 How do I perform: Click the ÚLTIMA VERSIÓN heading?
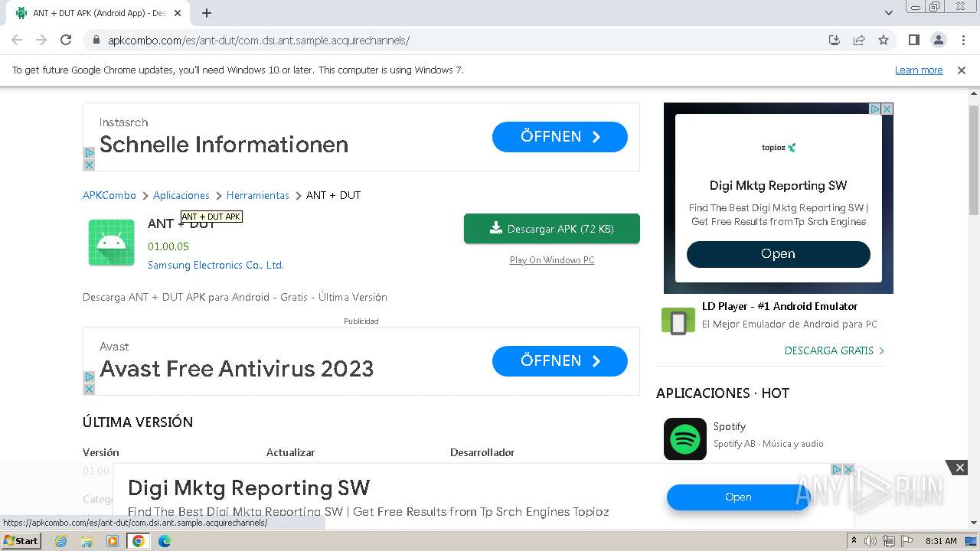click(138, 422)
